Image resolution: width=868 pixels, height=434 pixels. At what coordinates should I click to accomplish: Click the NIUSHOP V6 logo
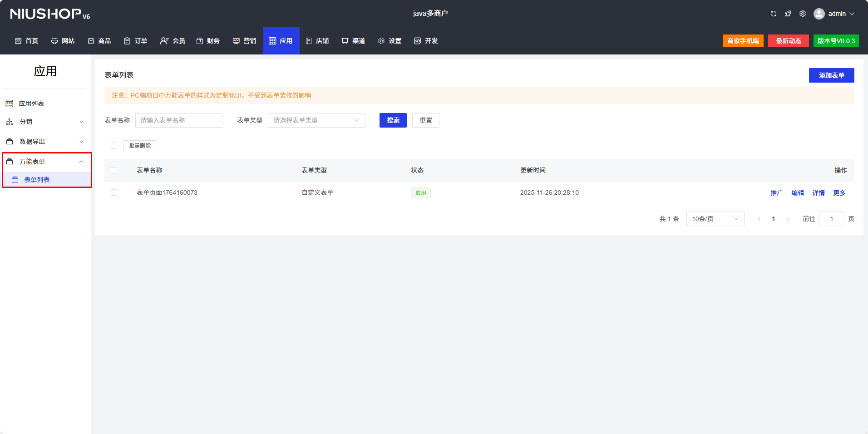point(50,14)
